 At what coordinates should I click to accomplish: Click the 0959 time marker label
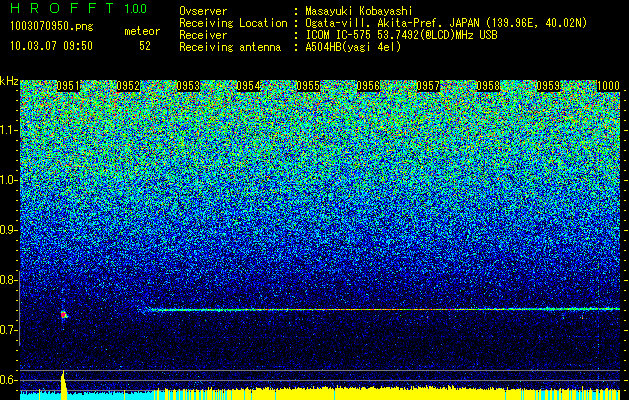click(548, 86)
